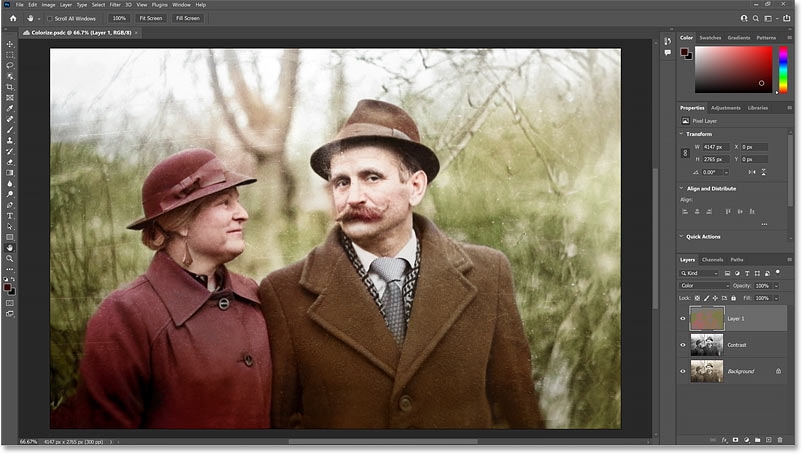Switch to the Swatches tab
803x455 pixels.
(x=710, y=38)
